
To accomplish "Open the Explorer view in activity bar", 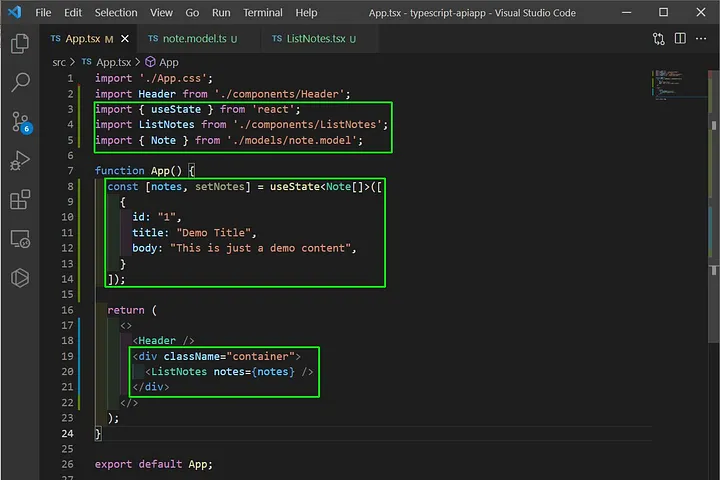I will pos(20,43).
